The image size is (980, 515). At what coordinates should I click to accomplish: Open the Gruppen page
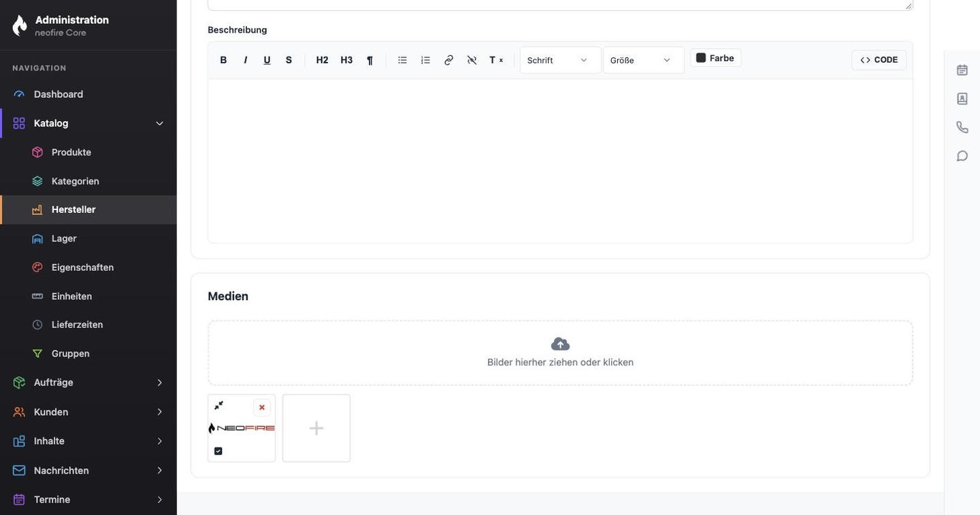coord(88,354)
